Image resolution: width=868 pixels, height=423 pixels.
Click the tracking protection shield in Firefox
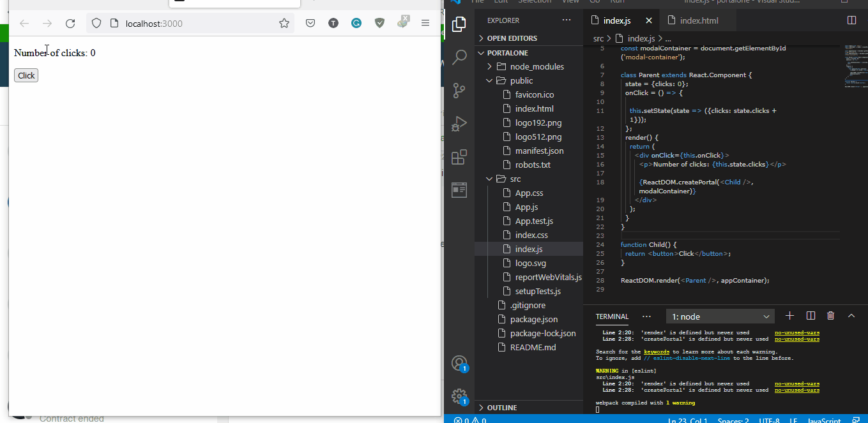point(96,22)
